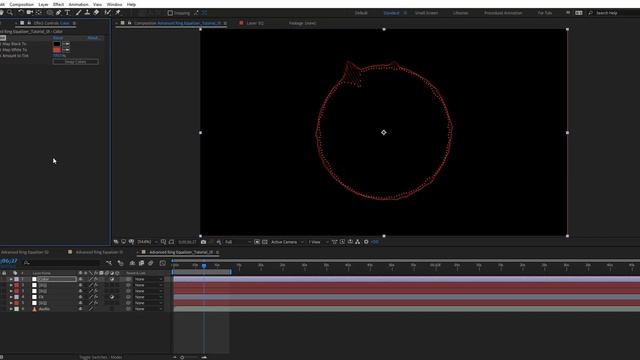Select the Unified Camera tool

click(x=29, y=13)
